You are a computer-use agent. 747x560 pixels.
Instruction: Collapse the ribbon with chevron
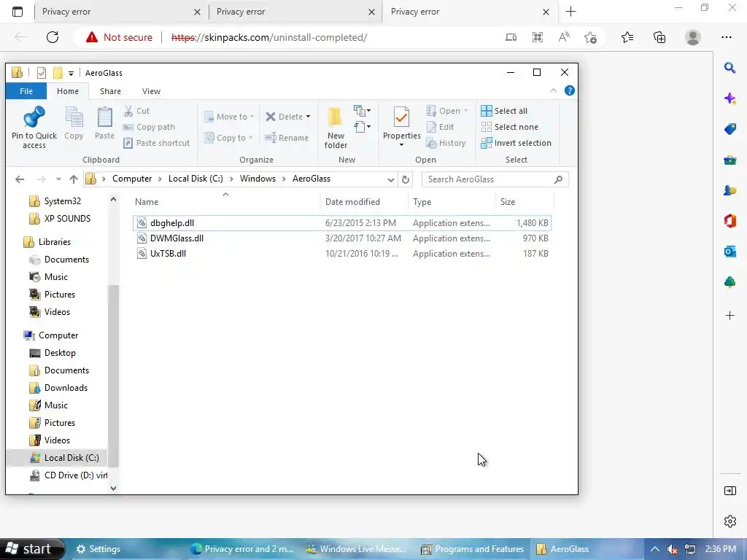click(553, 90)
